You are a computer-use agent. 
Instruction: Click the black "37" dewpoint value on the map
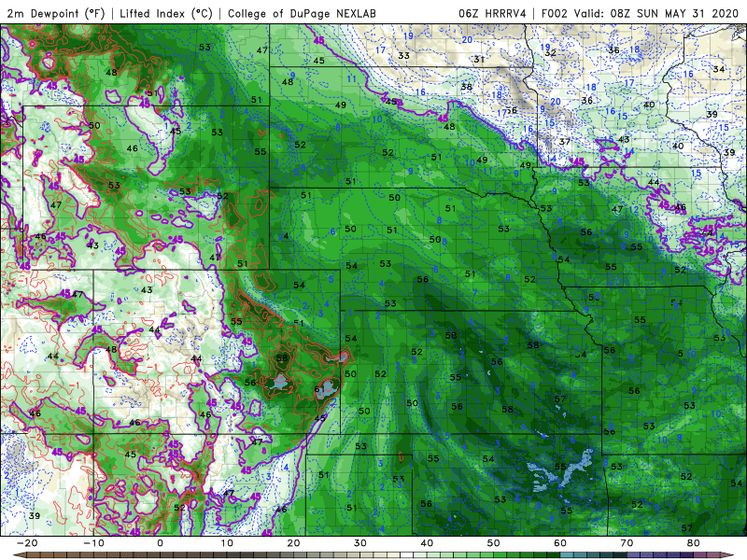(565, 142)
